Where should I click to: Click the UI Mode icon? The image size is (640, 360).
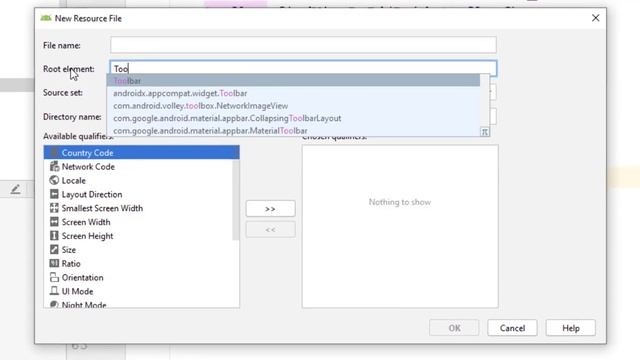pyautogui.click(x=54, y=291)
